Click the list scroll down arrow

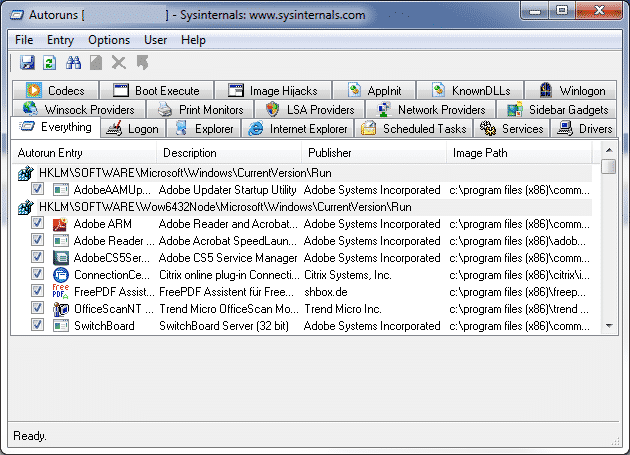609,326
